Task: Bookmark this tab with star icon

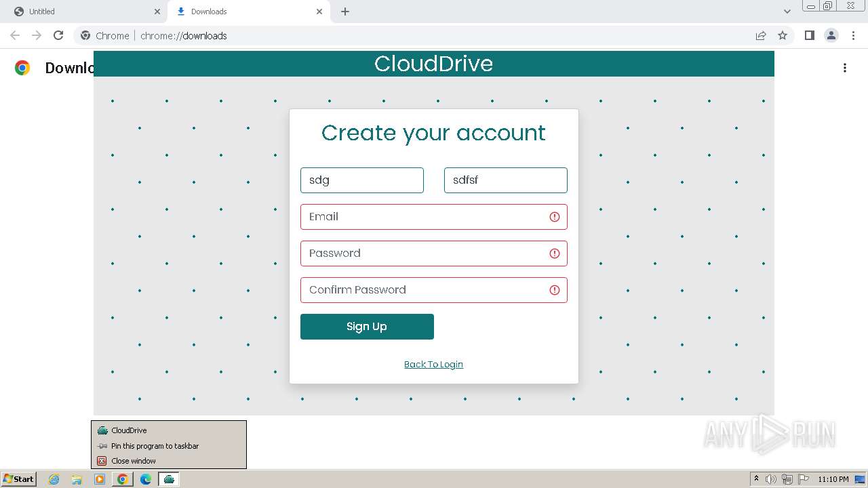Action: pos(783,35)
